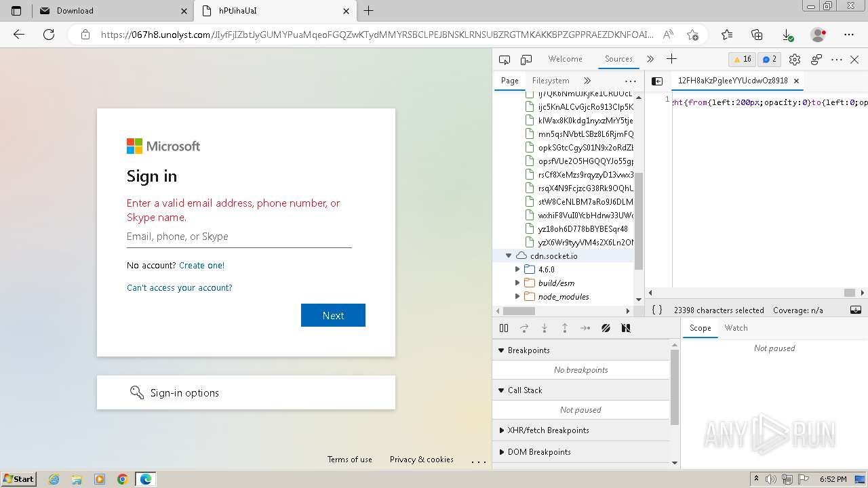
Task: Click Step out of current function
Action: click(565, 328)
